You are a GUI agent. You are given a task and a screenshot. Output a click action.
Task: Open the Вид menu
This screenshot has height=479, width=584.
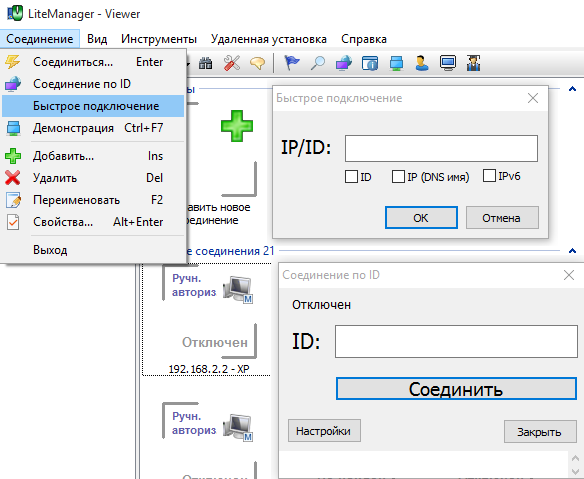click(x=97, y=39)
